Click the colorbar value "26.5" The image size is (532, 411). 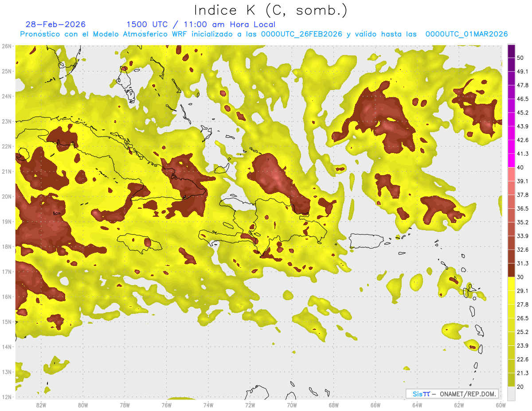(x=522, y=318)
